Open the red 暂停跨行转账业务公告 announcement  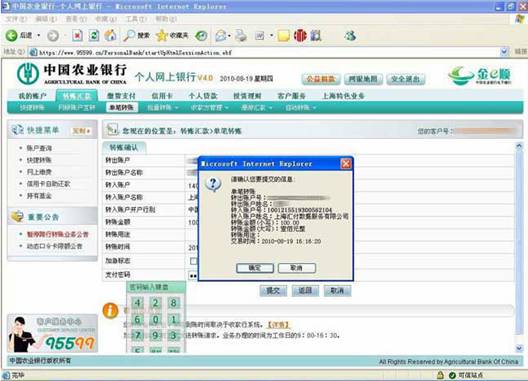click(58, 234)
